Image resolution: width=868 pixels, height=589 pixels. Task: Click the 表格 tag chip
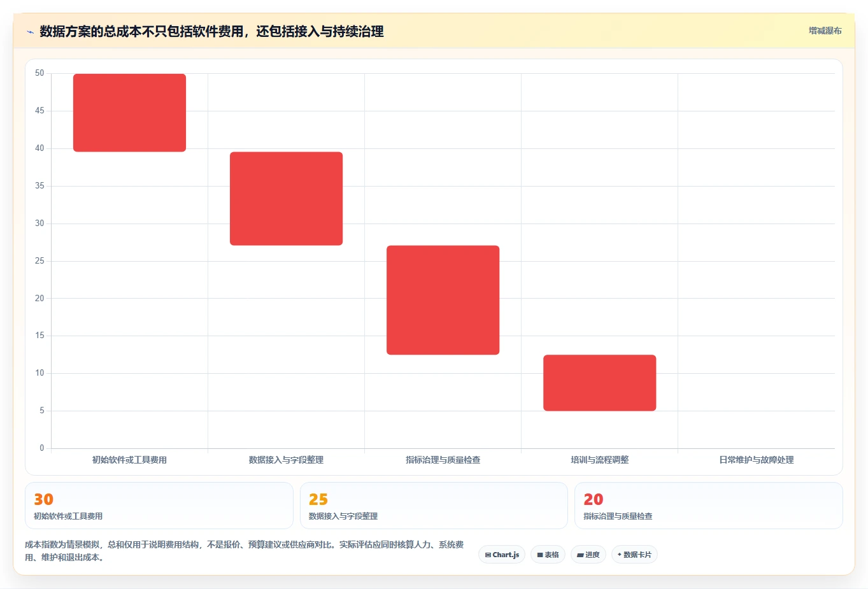pos(548,555)
